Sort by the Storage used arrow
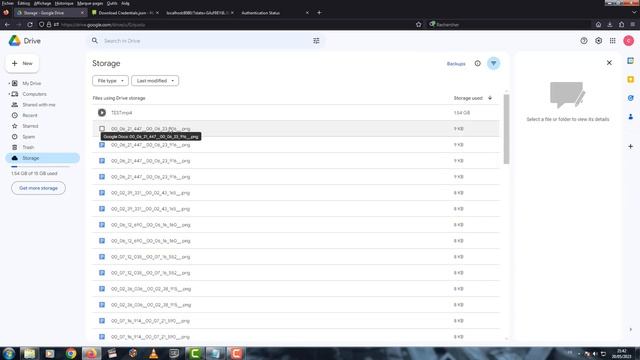This screenshot has height=360, width=640. point(490,98)
